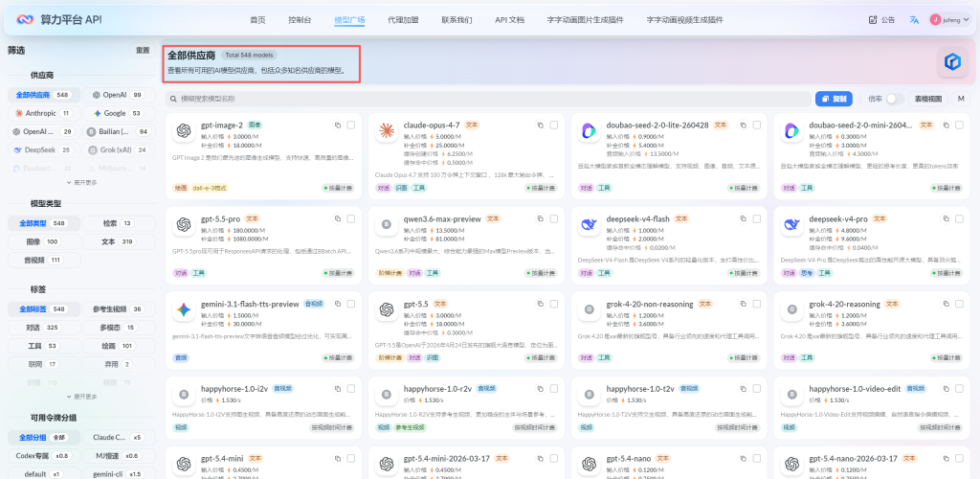980x479 pixels.
Task: Click the Doubao logo on doubao-seed-2-0-lite card
Action: click(589, 130)
